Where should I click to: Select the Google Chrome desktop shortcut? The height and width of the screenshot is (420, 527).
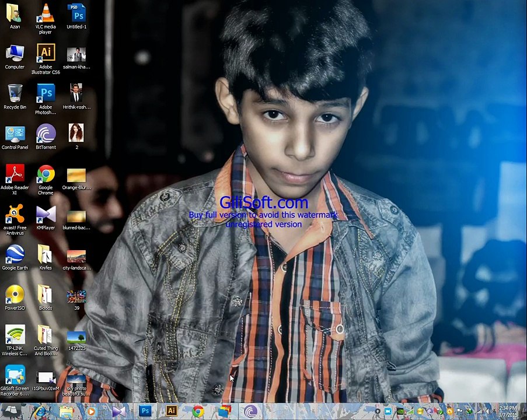[46, 180]
